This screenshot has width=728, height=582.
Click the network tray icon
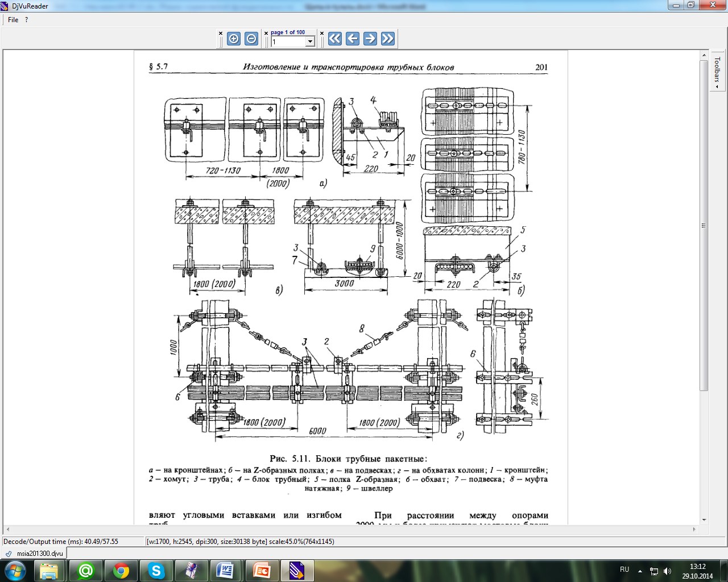click(654, 571)
